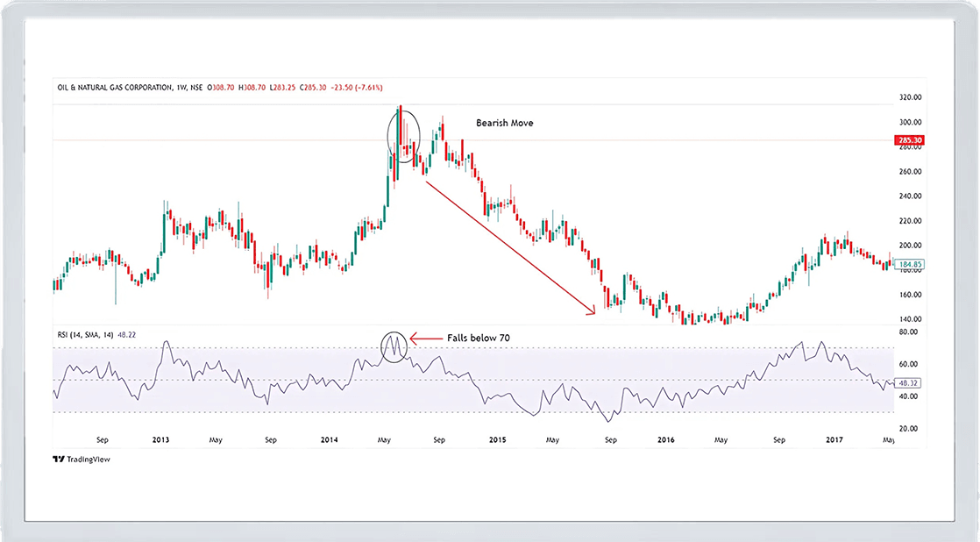Click the circle drawn around the price peak
Image resolution: width=980 pixels, height=542 pixels.
pyautogui.click(x=403, y=137)
